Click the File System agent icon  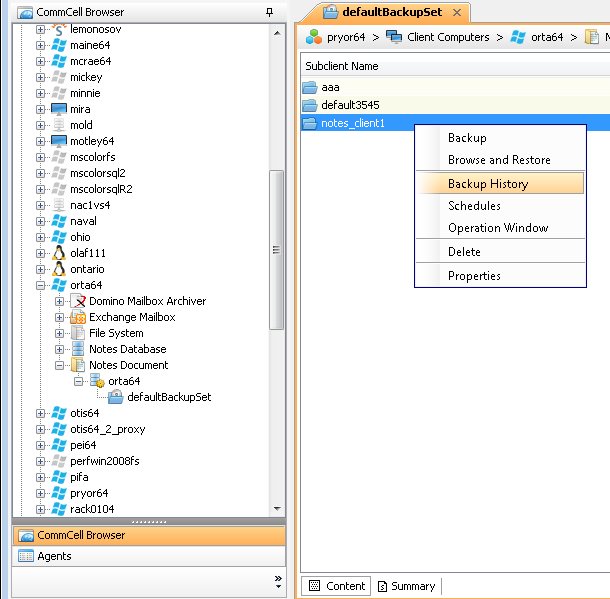pos(78,333)
